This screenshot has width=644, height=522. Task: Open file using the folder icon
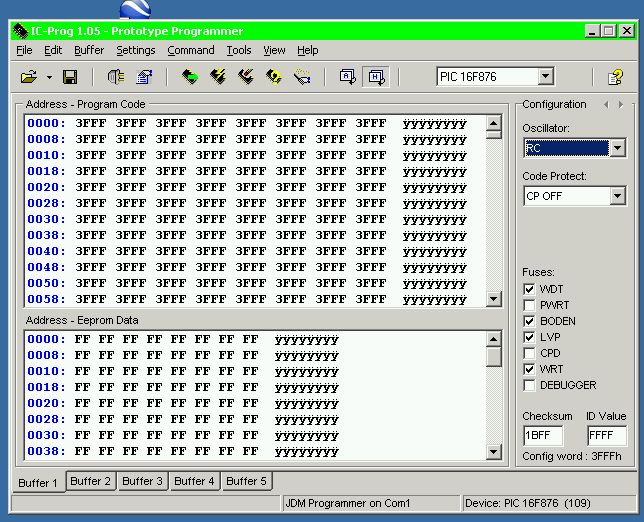[29, 77]
